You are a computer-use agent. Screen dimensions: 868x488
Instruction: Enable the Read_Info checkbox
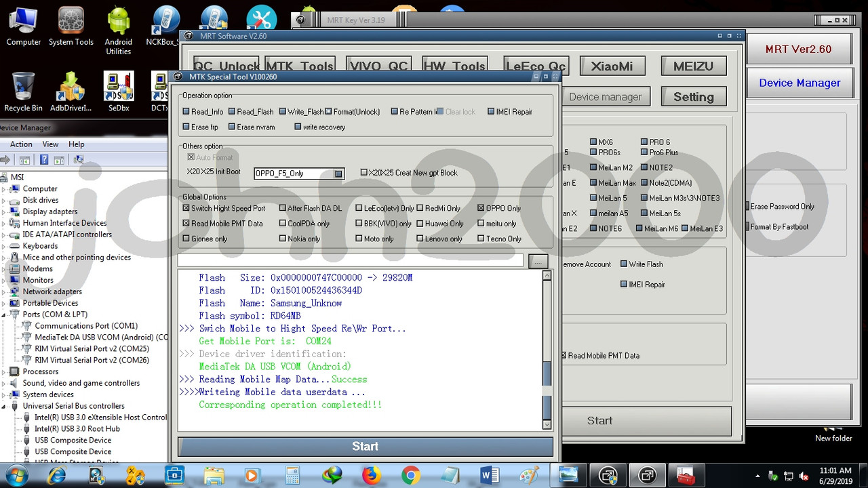coord(186,112)
